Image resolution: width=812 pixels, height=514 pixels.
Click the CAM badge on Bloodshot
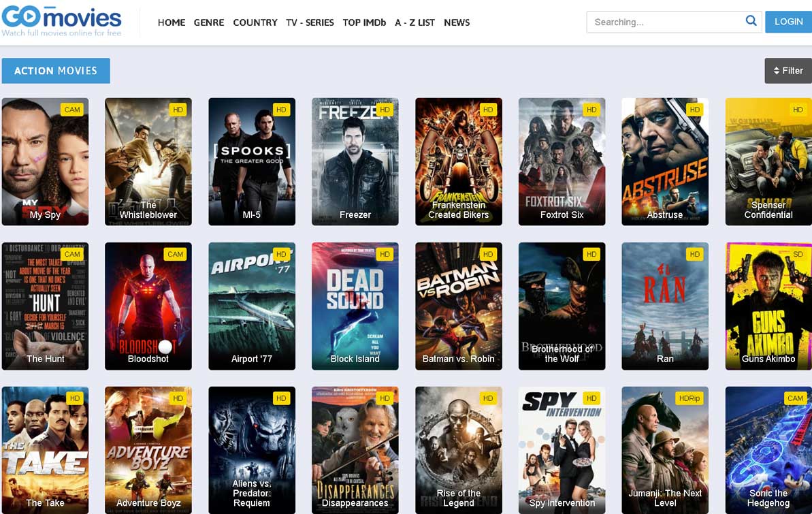(175, 254)
